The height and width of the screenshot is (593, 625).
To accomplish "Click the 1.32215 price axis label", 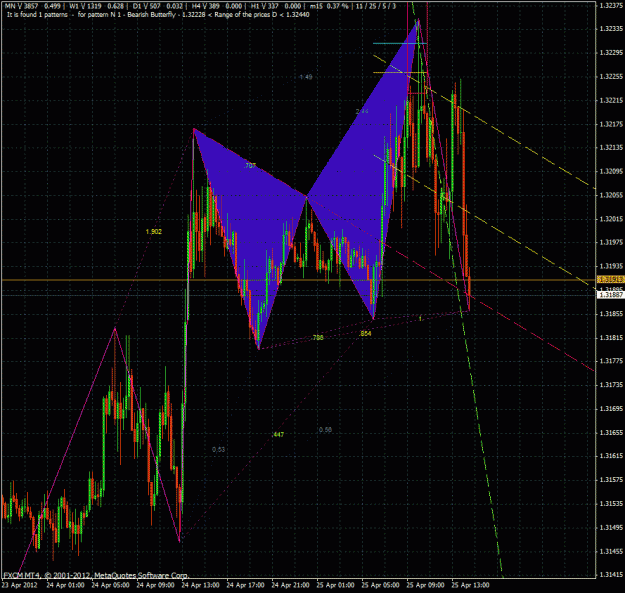I will point(611,100).
